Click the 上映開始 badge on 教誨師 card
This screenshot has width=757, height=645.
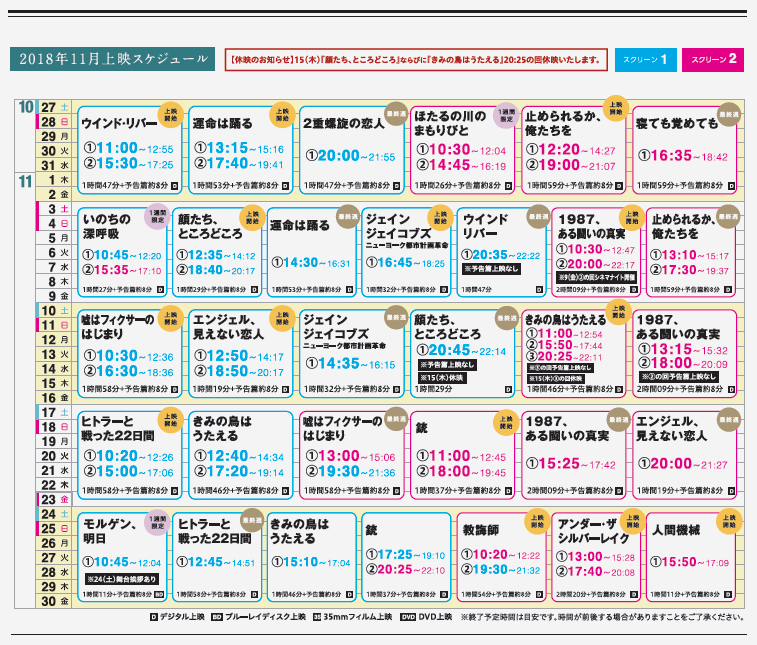537,521
